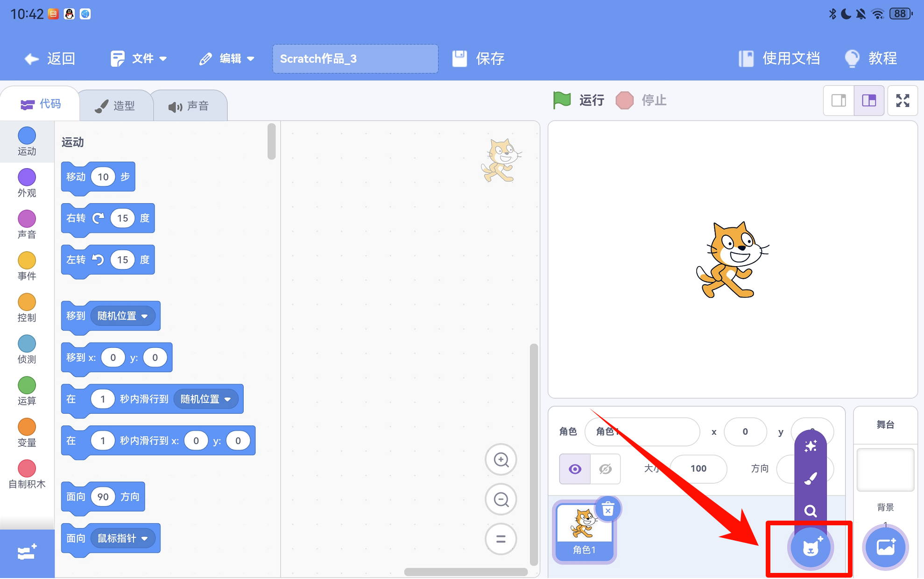Image resolution: width=924 pixels, height=579 pixels.
Task: Delete sprite 角色1 with trash icon
Action: point(607,509)
